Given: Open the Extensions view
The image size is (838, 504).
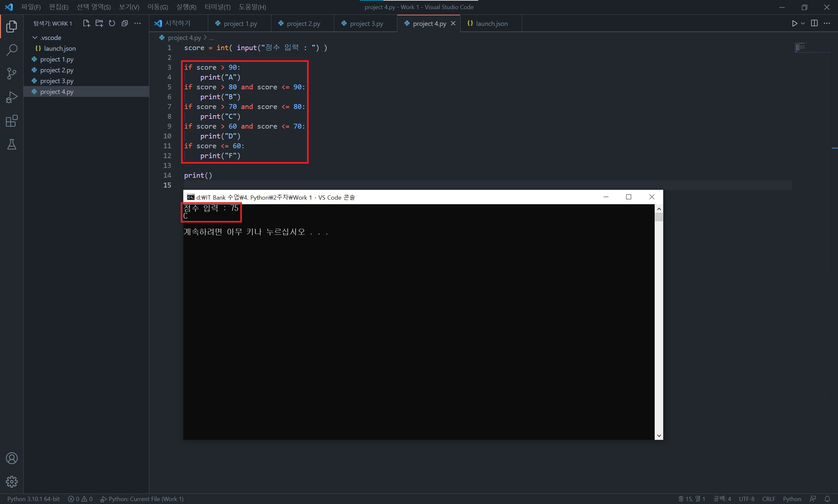Looking at the screenshot, I should coord(11,121).
